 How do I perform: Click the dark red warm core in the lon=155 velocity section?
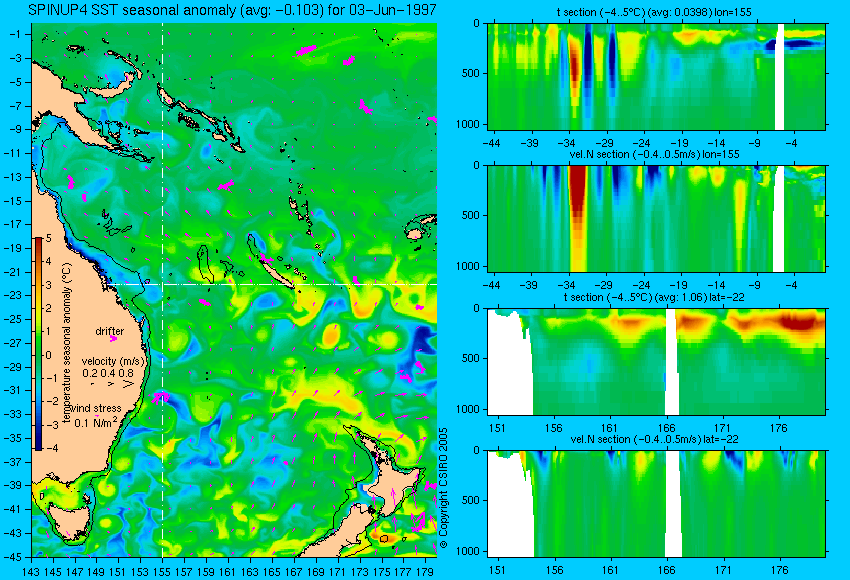pos(578,190)
